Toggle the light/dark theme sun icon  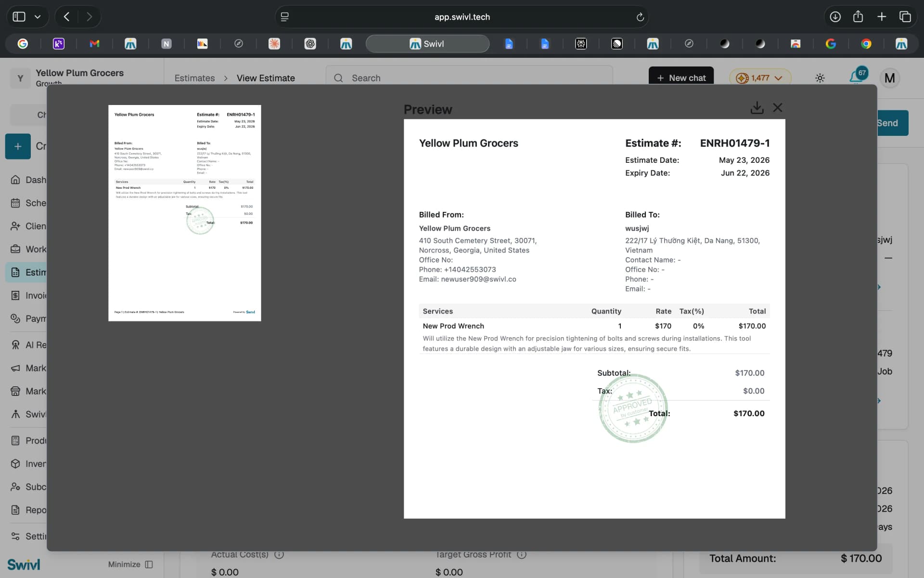pyautogui.click(x=820, y=78)
